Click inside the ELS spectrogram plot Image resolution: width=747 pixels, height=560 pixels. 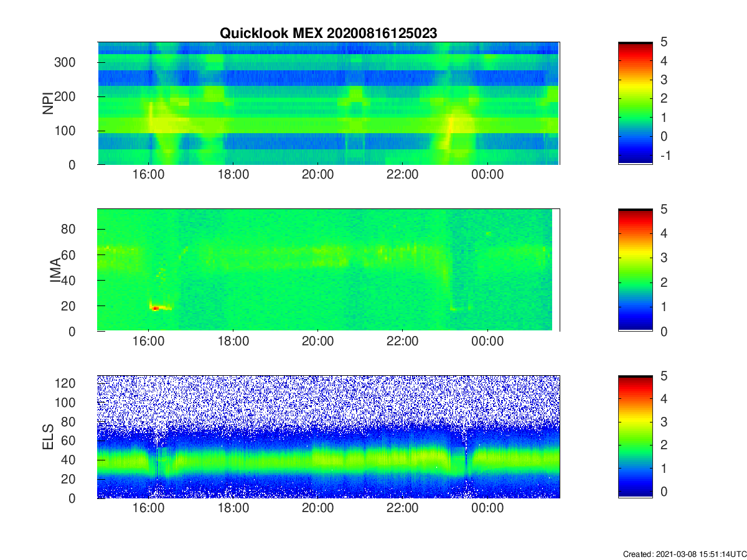point(329,437)
